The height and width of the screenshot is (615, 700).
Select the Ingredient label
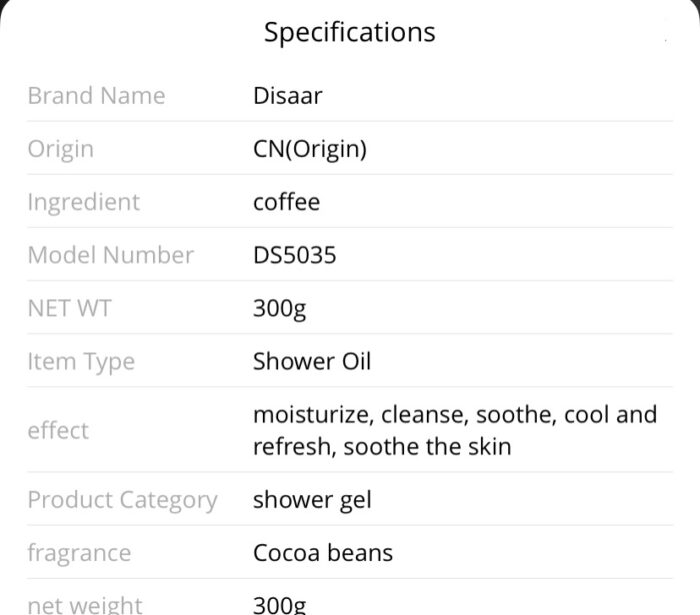pos(83,202)
